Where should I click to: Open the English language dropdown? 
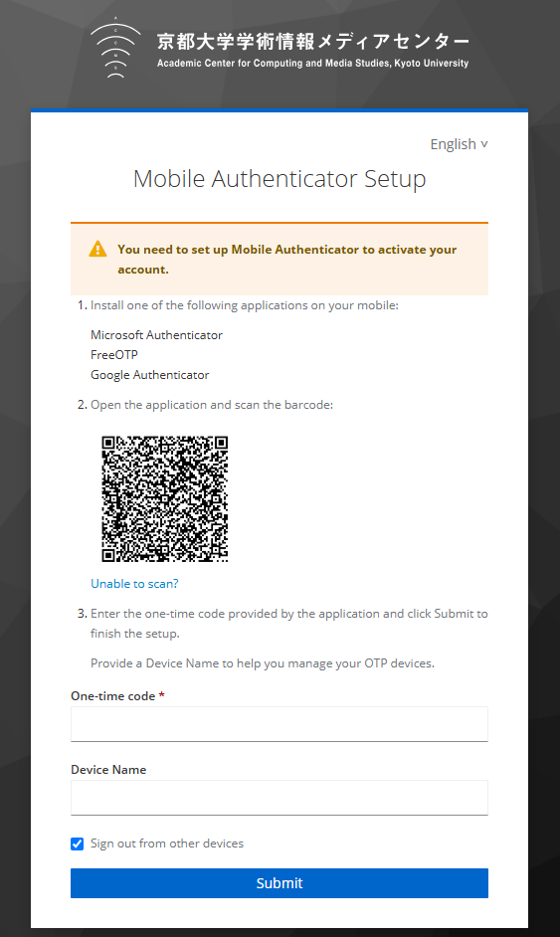pos(459,144)
